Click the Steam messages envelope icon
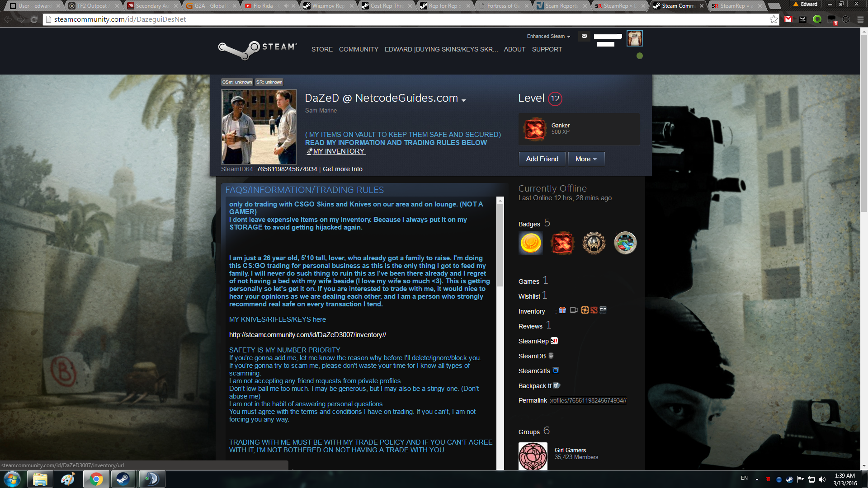The image size is (868, 488). (x=584, y=36)
